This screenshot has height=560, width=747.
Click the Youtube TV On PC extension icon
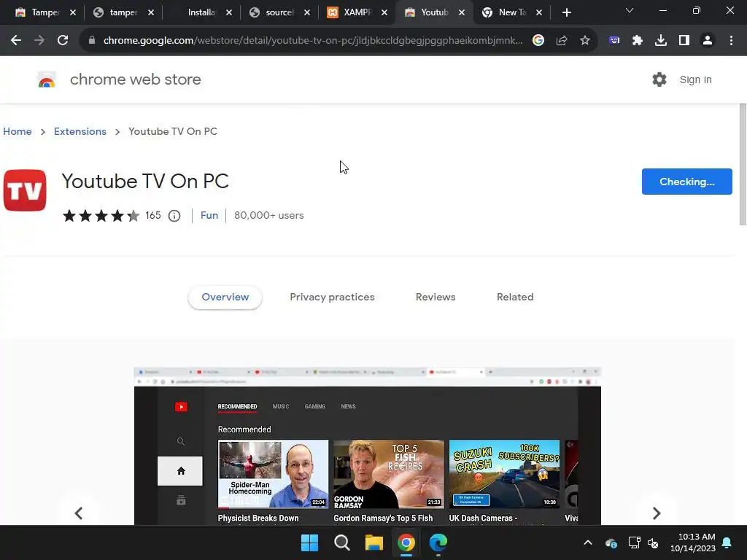pos(25,190)
